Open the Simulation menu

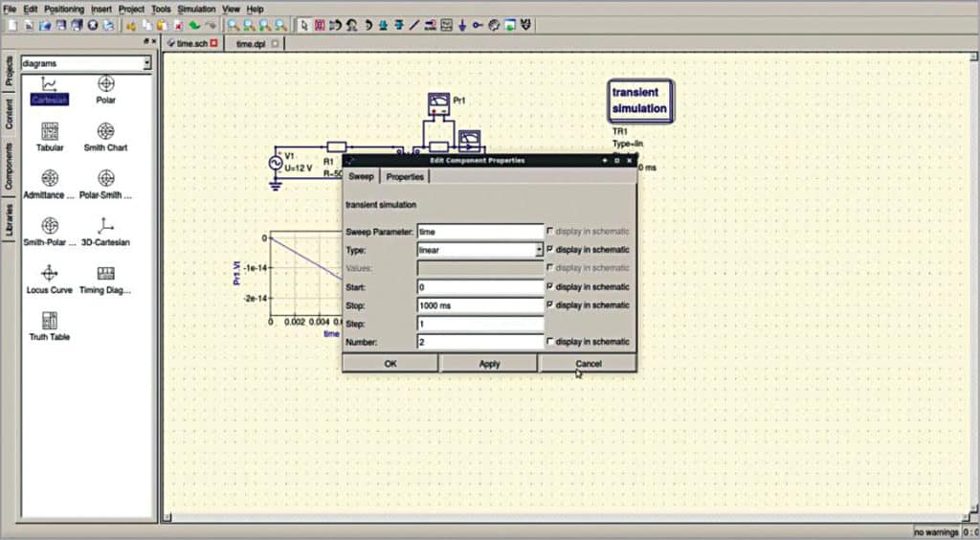click(196, 9)
